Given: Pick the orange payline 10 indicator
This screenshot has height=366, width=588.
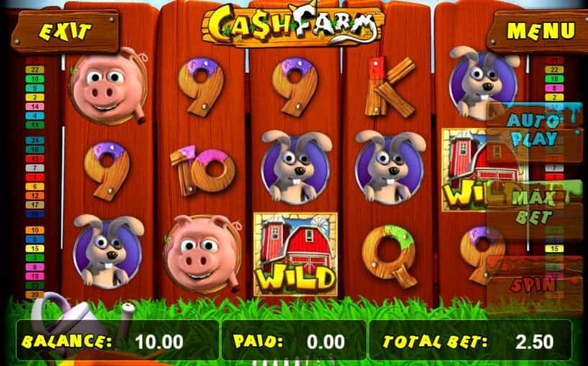Looking at the screenshot, I should point(35,230).
